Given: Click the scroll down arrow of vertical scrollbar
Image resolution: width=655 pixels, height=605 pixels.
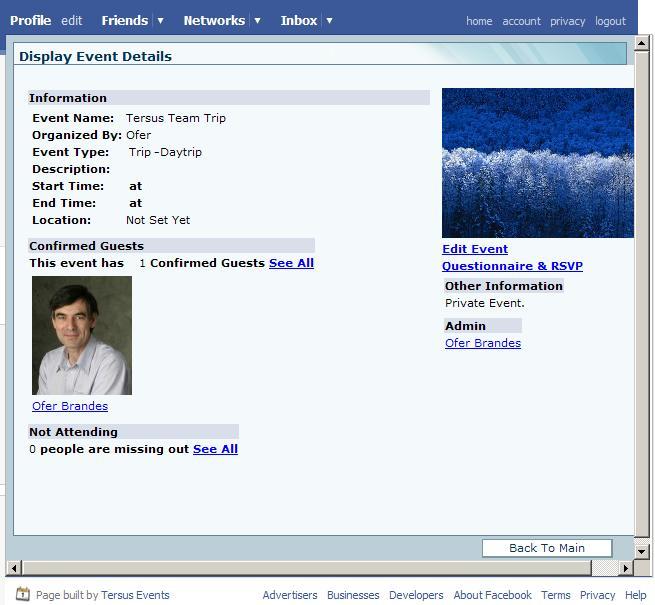Looking at the screenshot, I should point(643,551).
